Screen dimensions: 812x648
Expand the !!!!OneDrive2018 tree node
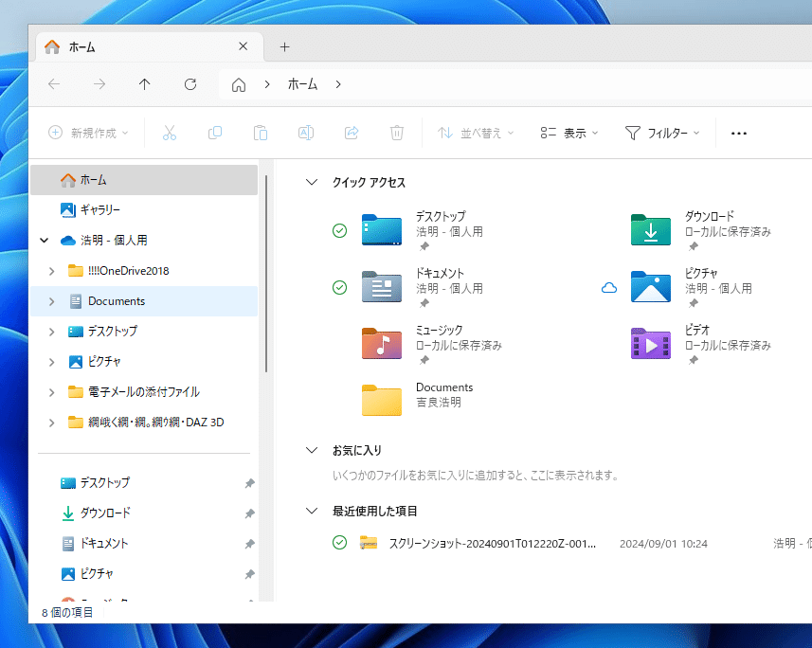coord(52,271)
